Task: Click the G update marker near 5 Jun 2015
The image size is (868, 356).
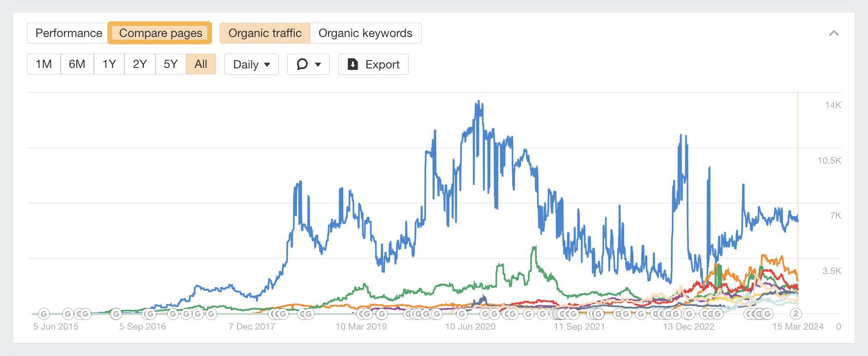Action: pos(43,313)
